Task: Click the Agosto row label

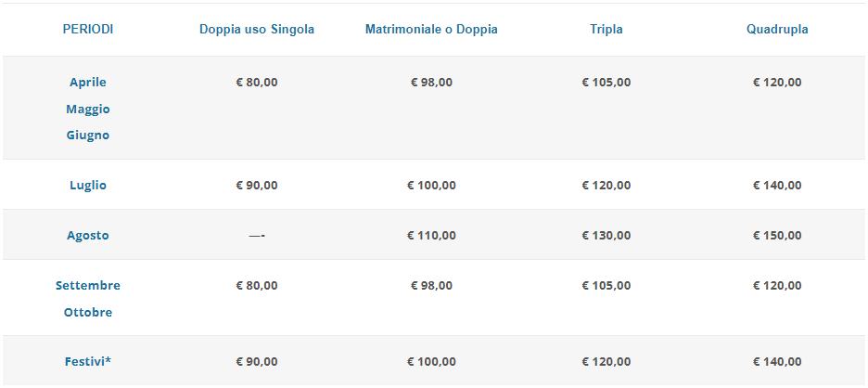Action: 88,235
